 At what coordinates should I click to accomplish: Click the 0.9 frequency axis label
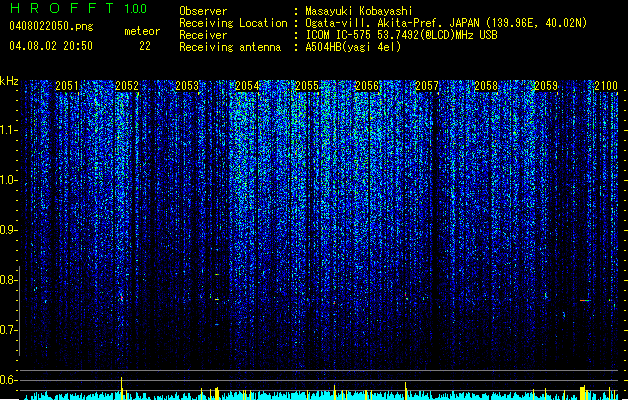coord(8,230)
